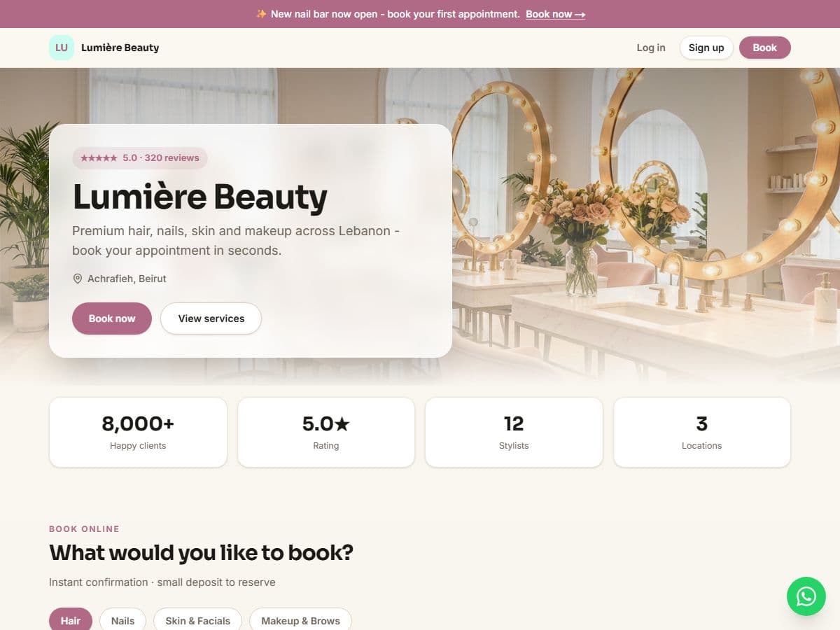
Task: Click the "Lumière Beauty" hero heading
Action: 200,197
